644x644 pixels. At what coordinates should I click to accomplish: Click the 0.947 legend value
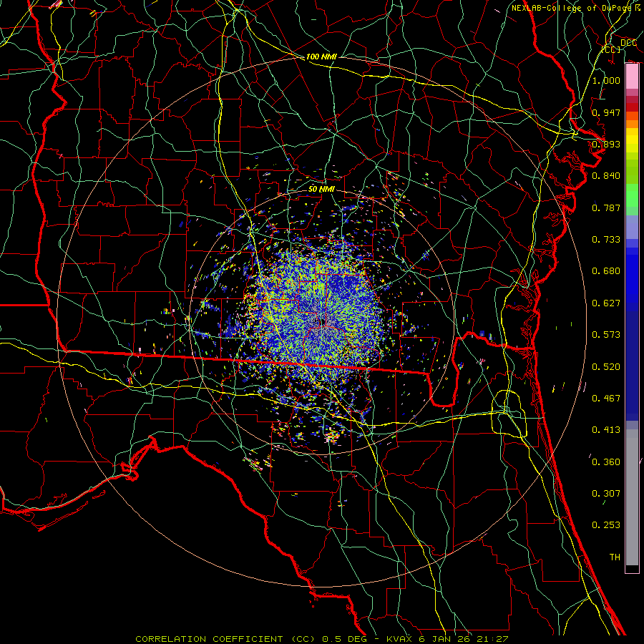coord(606,112)
